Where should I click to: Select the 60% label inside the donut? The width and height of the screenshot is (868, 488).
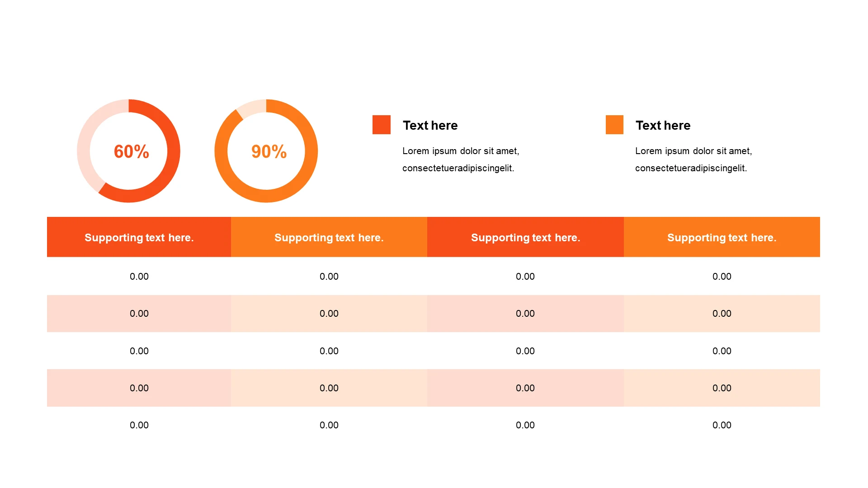click(x=131, y=151)
